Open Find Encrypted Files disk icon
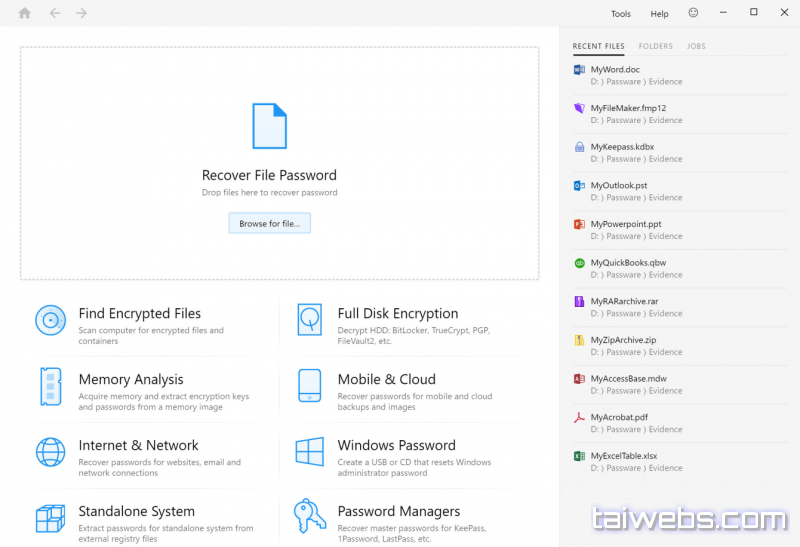 coord(50,320)
